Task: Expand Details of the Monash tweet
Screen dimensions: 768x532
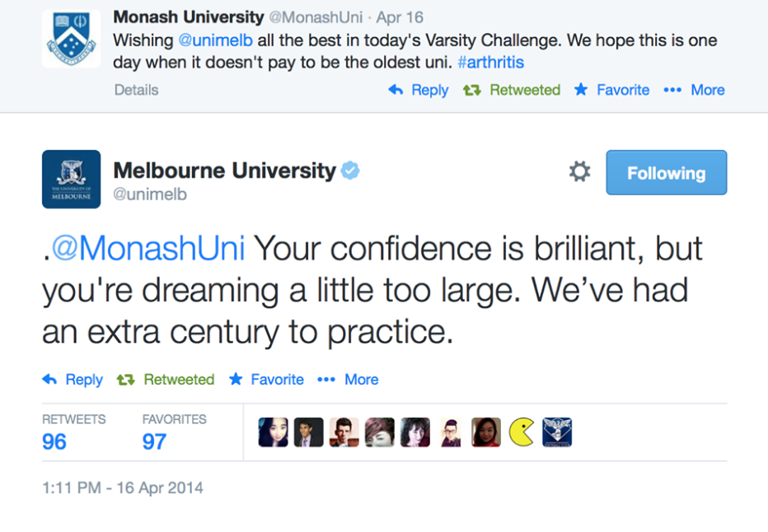Action: pyautogui.click(x=136, y=90)
